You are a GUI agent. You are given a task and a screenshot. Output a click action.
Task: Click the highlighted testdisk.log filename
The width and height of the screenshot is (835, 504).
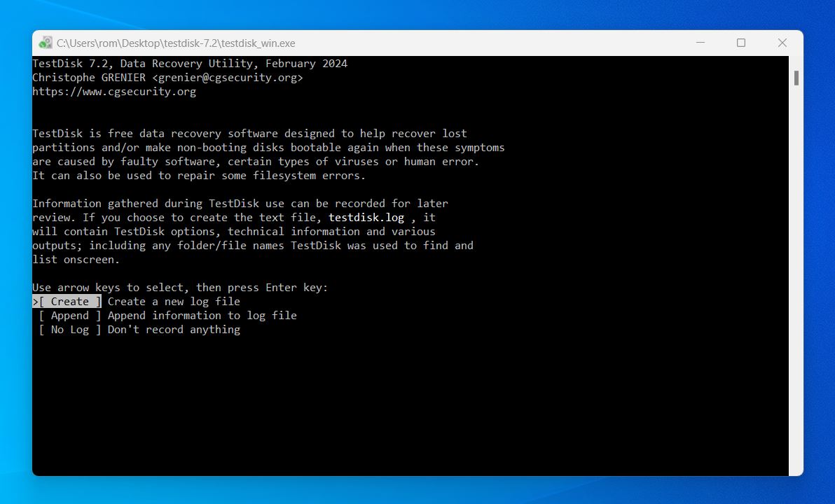pyautogui.click(x=366, y=218)
